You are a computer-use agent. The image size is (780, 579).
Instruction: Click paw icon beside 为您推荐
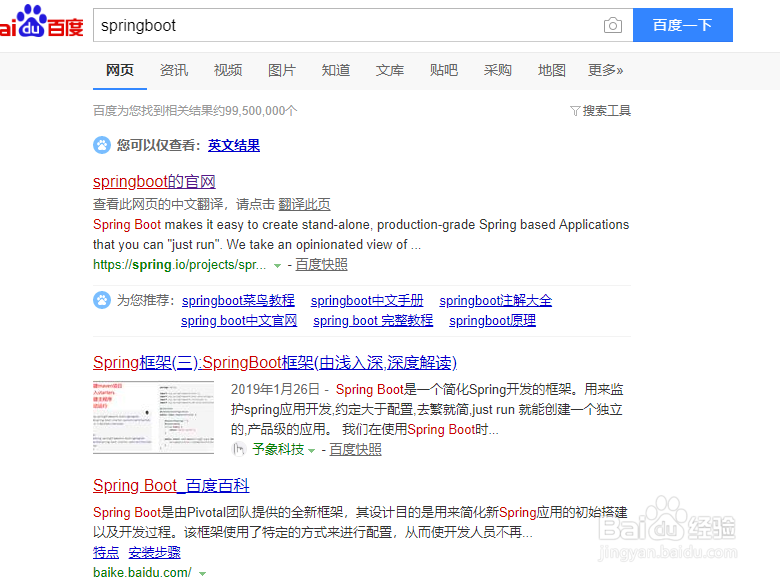tap(102, 300)
